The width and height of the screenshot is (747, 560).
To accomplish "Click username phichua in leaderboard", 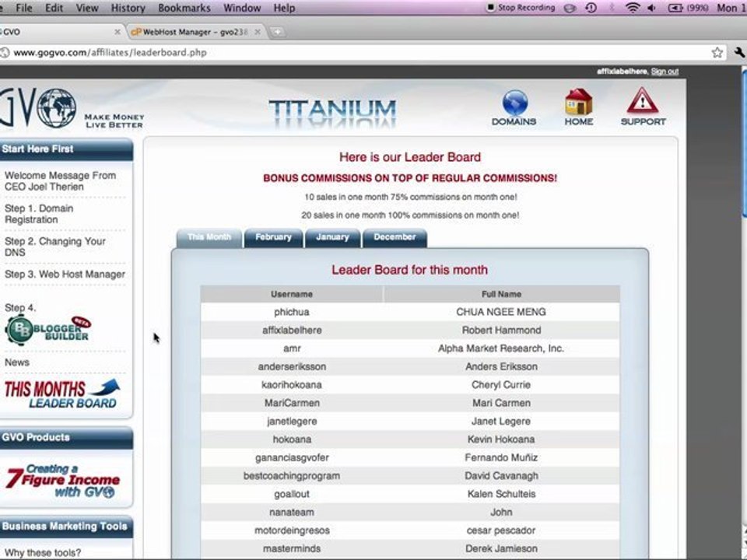I will 292,312.
